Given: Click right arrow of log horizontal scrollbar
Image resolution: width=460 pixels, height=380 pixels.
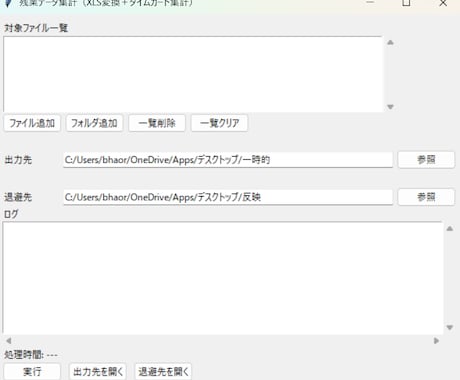Looking at the screenshot, I should click(436, 341).
